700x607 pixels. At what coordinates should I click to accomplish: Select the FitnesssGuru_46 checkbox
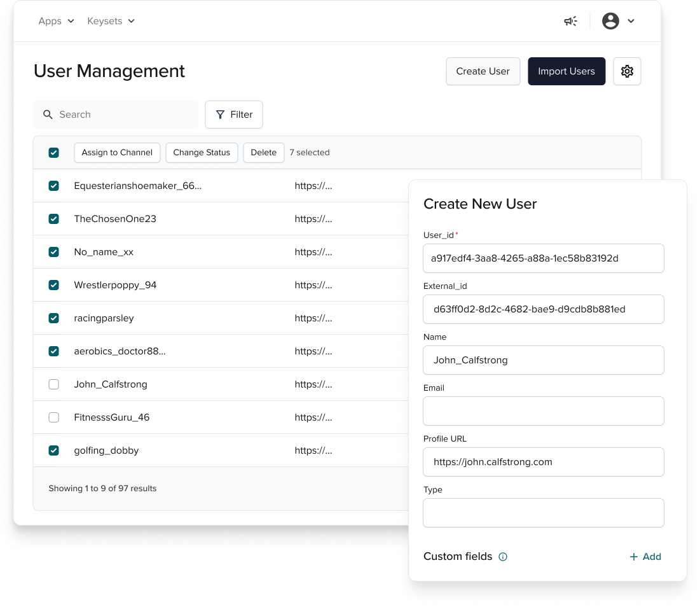(54, 417)
